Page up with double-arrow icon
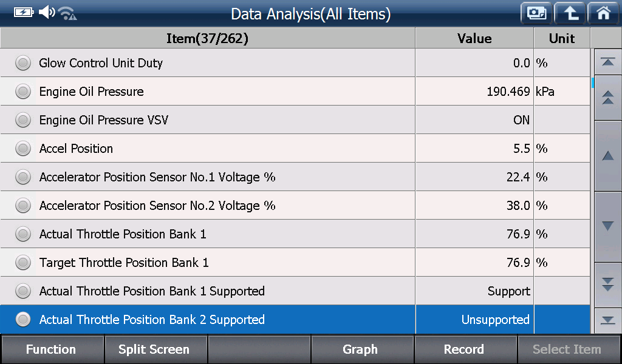 607,98
